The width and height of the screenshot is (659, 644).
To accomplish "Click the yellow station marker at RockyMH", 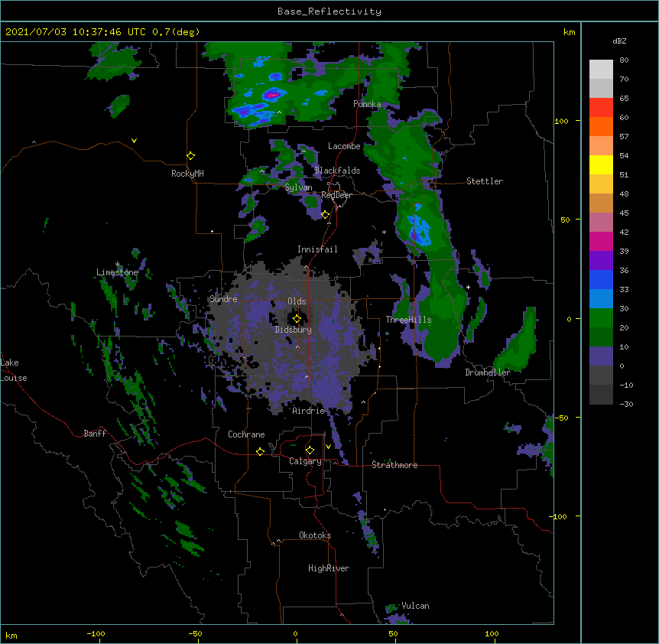I will tap(190, 156).
